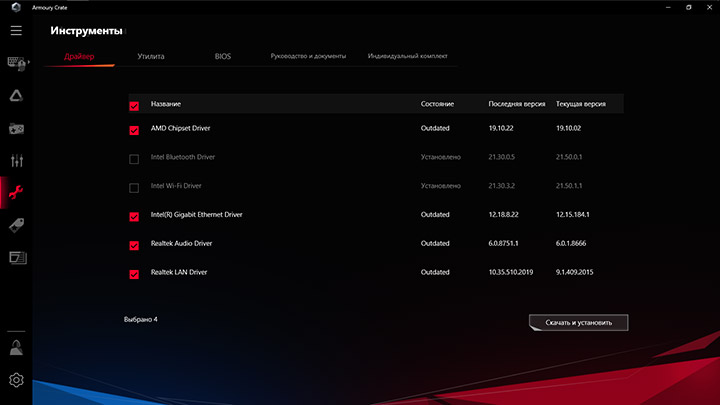
Task: Expand the device submenu arrow
Action: [x=29, y=62]
